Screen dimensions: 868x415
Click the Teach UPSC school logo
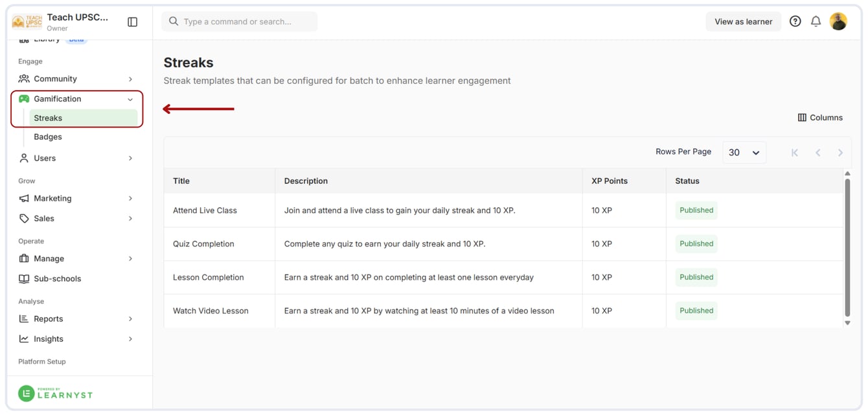click(27, 22)
